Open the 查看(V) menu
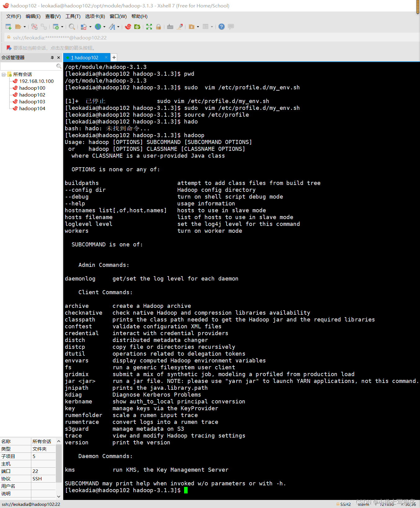420x508 pixels. pos(53,16)
